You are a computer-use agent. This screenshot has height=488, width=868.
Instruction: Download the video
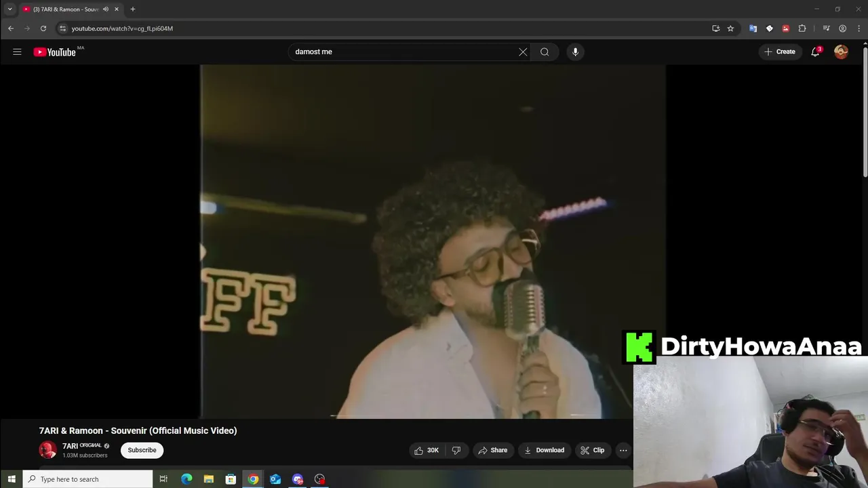click(545, 450)
